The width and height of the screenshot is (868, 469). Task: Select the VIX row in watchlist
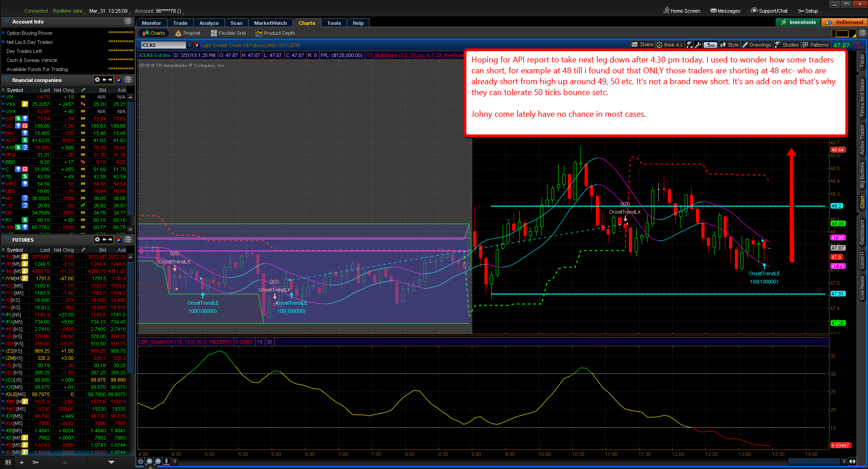pos(64,97)
